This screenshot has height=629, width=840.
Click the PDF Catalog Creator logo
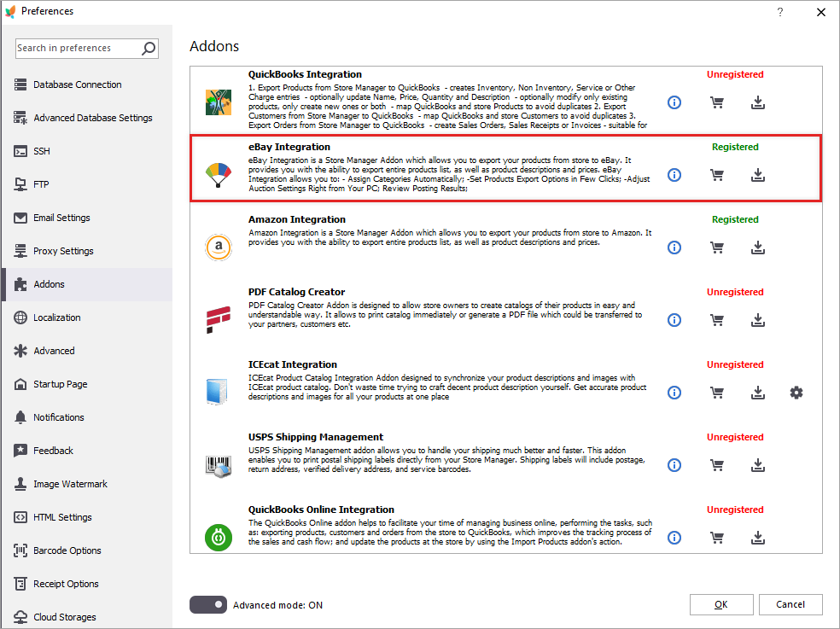[x=219, y=320]
